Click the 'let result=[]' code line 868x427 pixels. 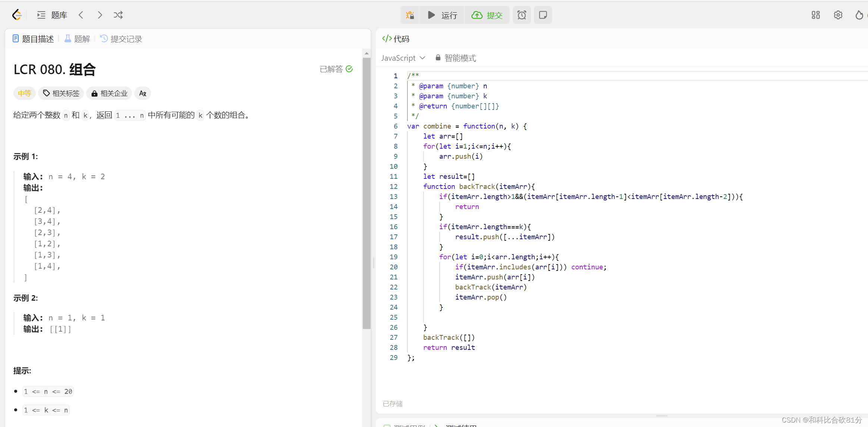[x=449, y=176]
